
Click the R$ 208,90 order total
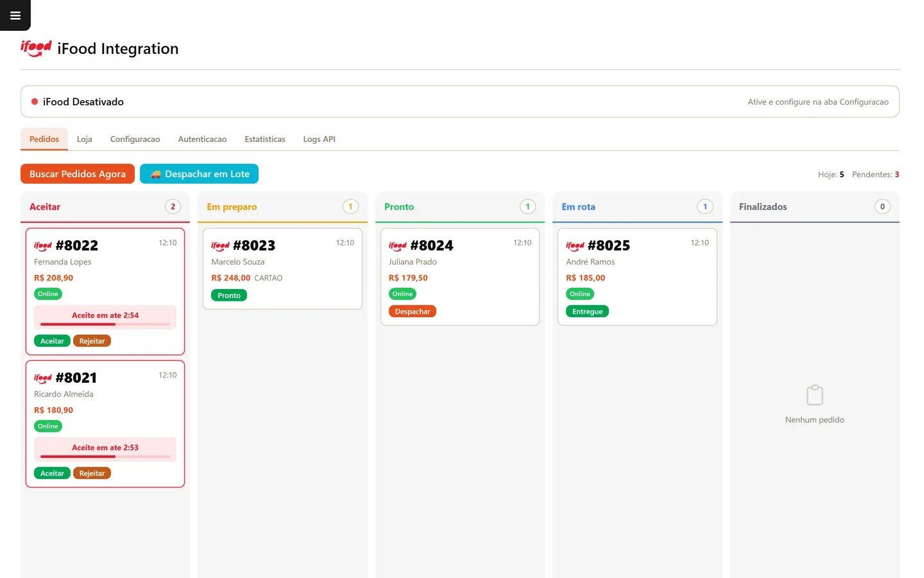[54, 278]
